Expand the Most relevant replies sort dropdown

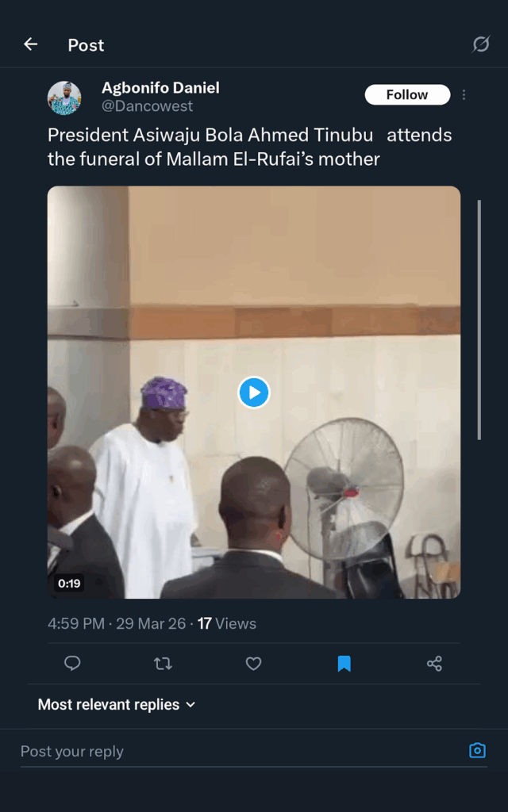coord(117,704)
